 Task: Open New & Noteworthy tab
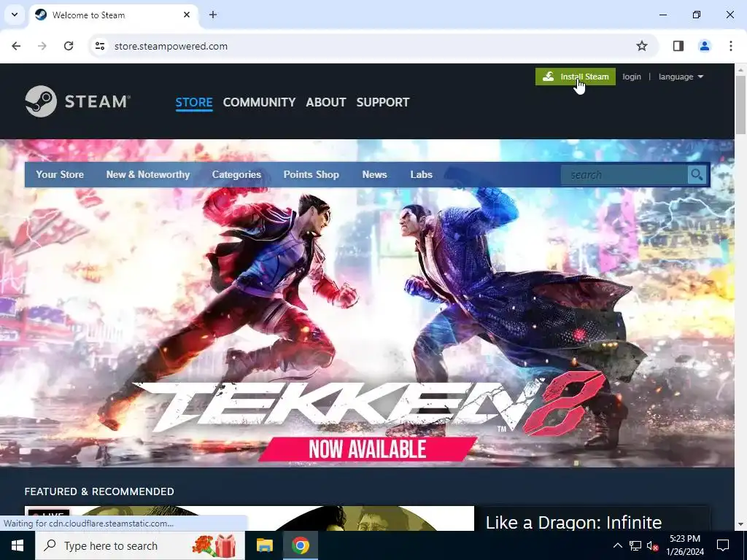click(x=148, y=175)
